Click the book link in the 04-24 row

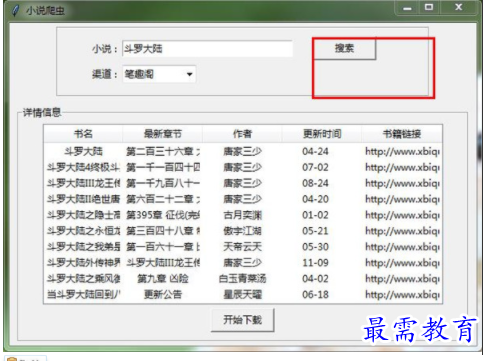coord(402,152)
